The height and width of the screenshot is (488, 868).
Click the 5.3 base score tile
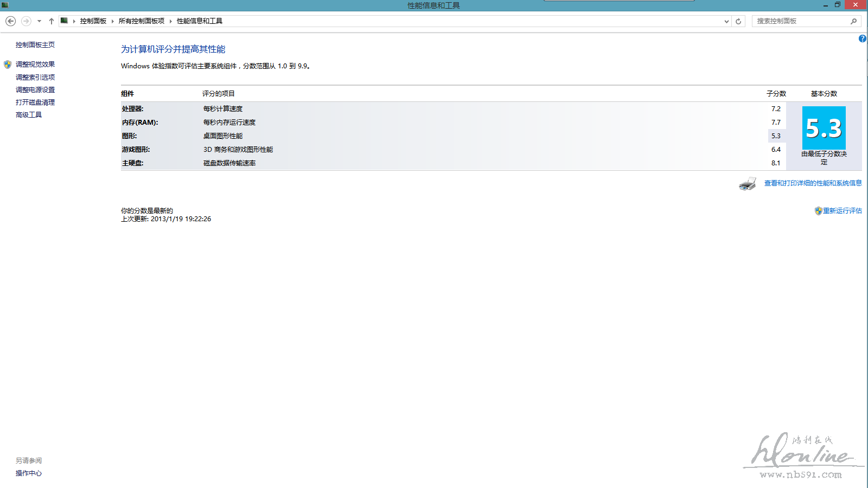(824, 128)
